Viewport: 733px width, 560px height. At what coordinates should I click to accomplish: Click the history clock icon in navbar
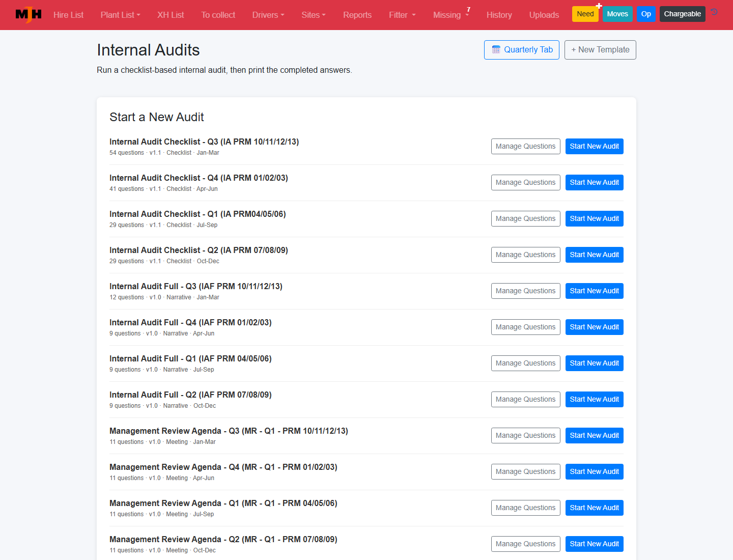(x=714, y=12)
